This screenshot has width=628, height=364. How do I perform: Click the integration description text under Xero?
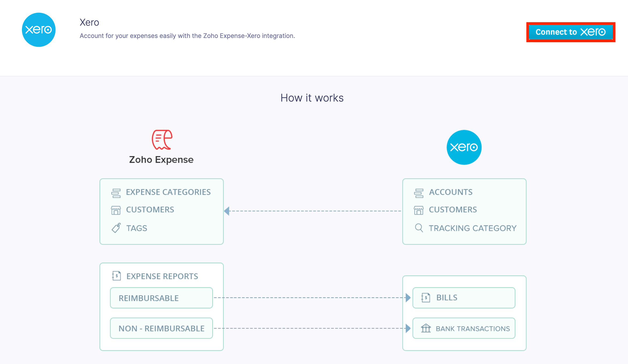pos(187,36)
